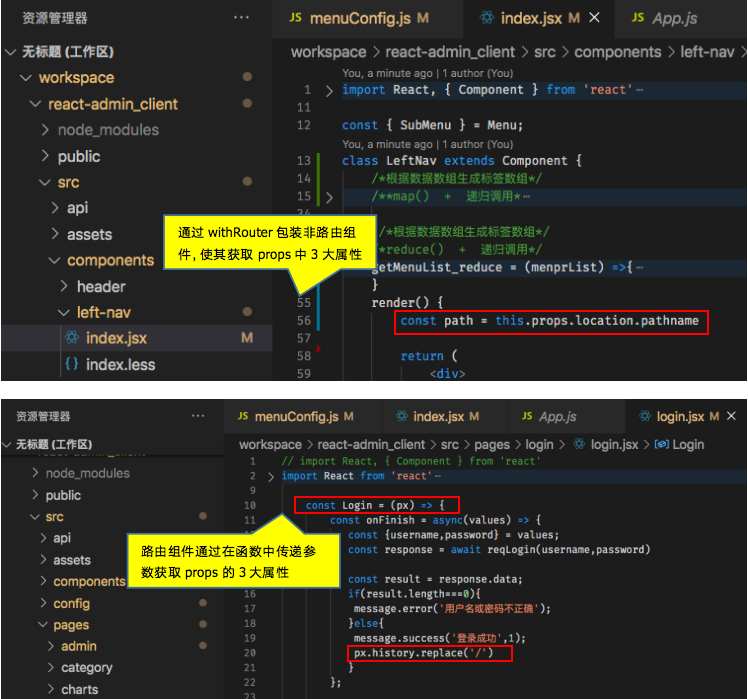
Task: Open explorer more actions in bottom window
Action: coord(198,416)
